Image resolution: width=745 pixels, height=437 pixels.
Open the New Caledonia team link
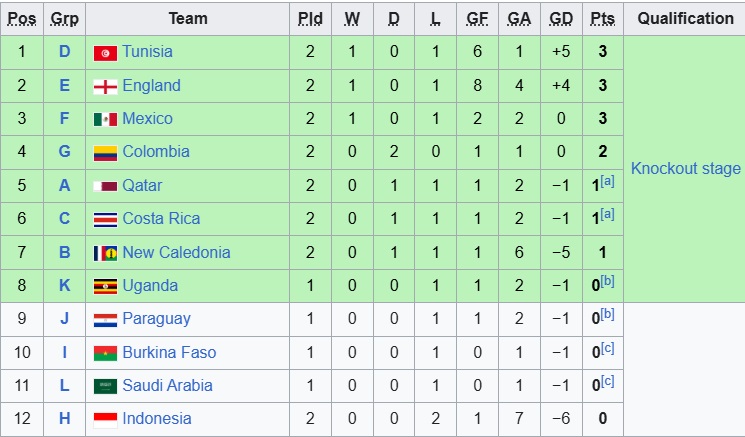tap(176, 252)
